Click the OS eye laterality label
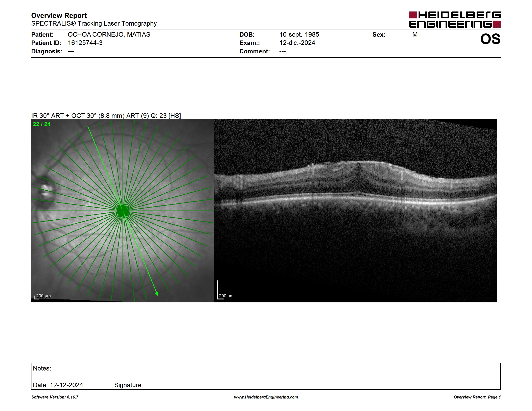Image resolution: width=532 pixels, height=411 pixels. [490, 39]
